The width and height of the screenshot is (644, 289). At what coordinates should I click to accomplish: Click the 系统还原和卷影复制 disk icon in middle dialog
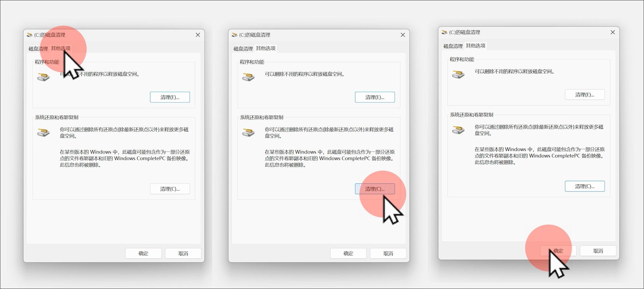[x=249, y=133]
